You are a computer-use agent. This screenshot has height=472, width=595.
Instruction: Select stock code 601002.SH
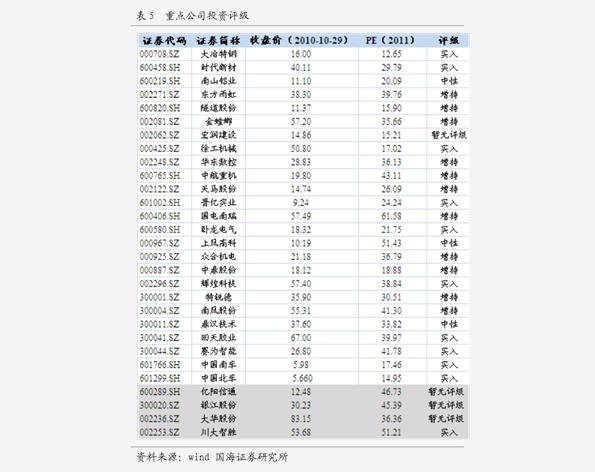pos(160,203)
